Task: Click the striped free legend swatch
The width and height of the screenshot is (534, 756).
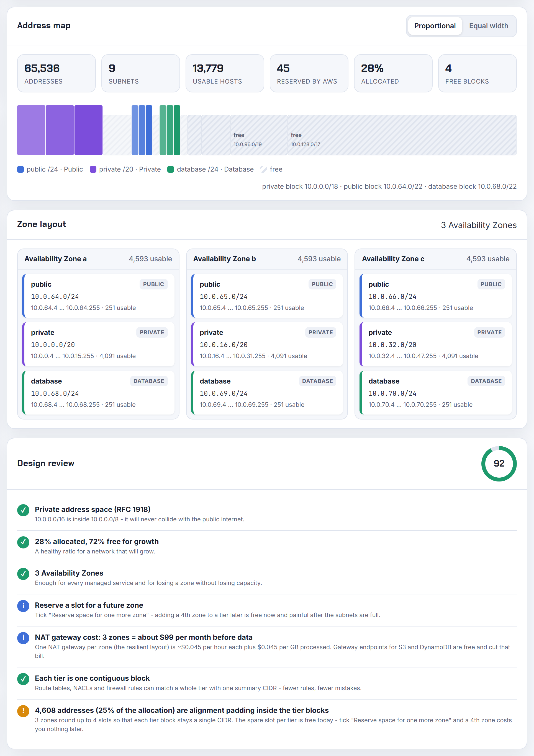Action: [x=263, y=169]
